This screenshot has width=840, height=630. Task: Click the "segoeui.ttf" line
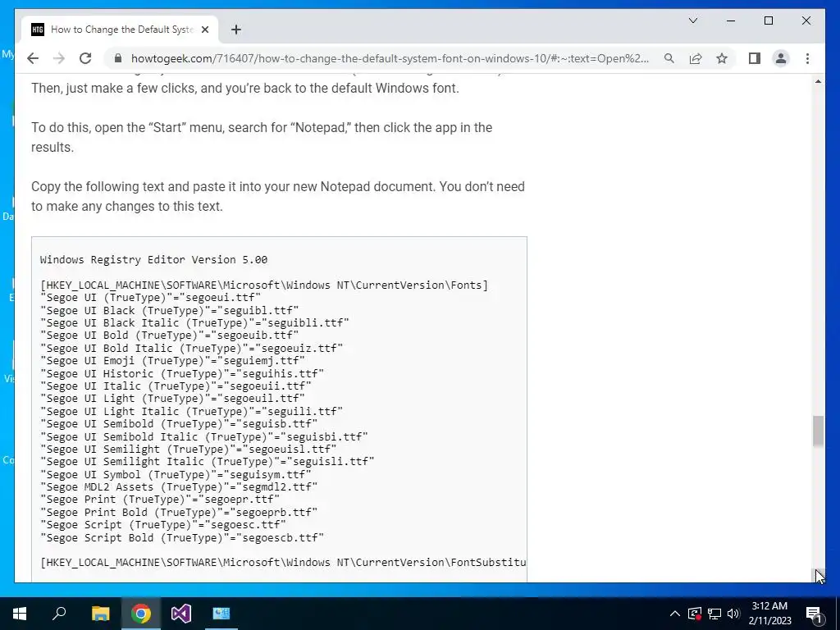(151, 298)
